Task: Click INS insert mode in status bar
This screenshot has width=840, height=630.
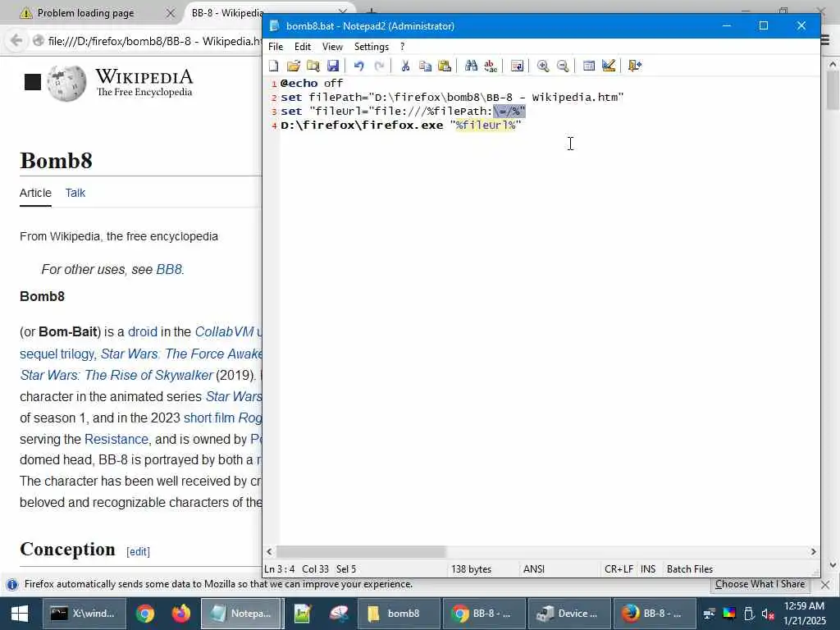Action: (648, 569)
